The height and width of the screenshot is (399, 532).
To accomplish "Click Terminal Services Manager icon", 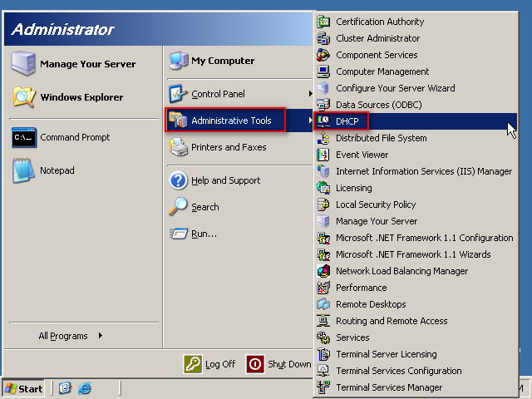I will point(323,387).
